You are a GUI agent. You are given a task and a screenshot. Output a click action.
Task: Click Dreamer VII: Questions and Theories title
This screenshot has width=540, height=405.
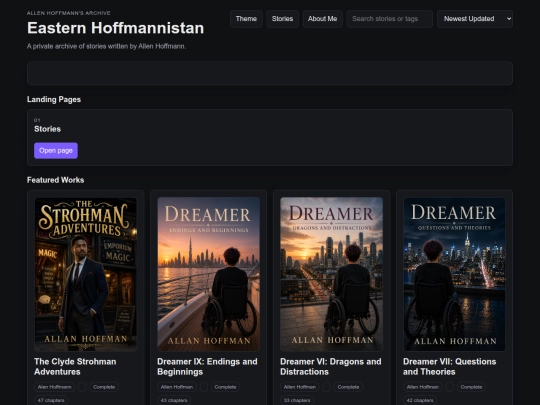click(450, 367)
